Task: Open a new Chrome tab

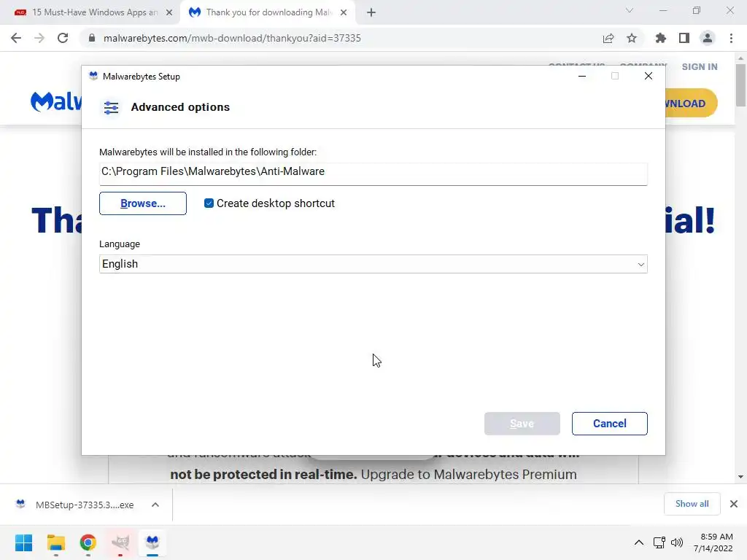Action: coord(371,13)
